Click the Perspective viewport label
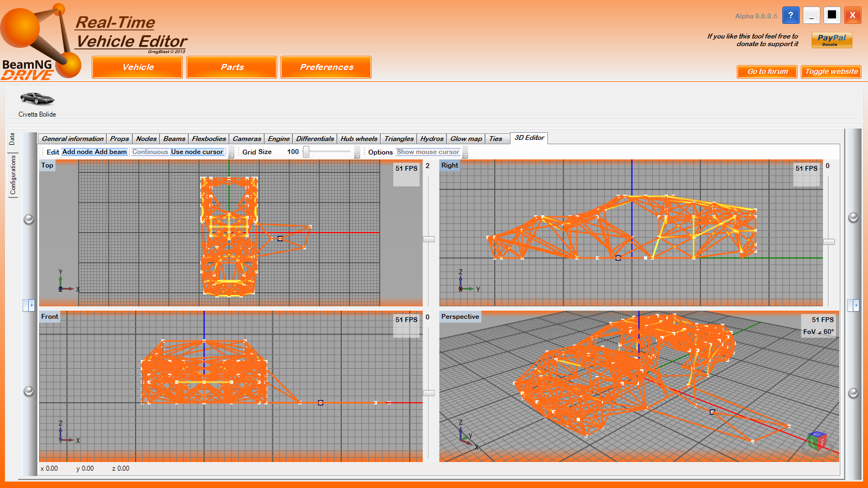This screenshot has width=868, height=488. coord(460,317)
